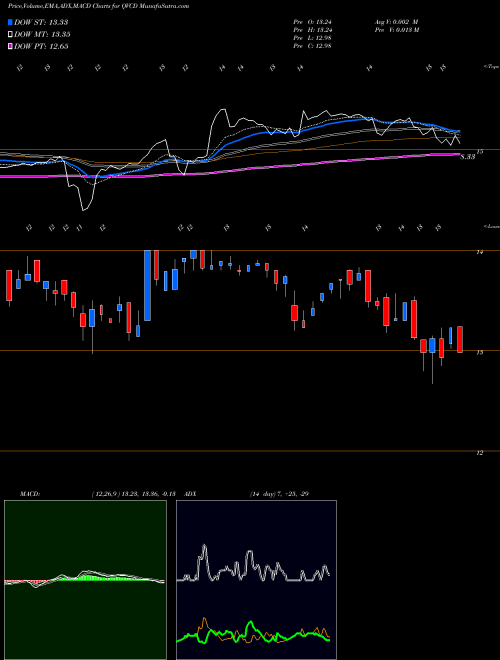Click the white DOW MT legend swatch
500x660 pixels.
coord(10,35)
